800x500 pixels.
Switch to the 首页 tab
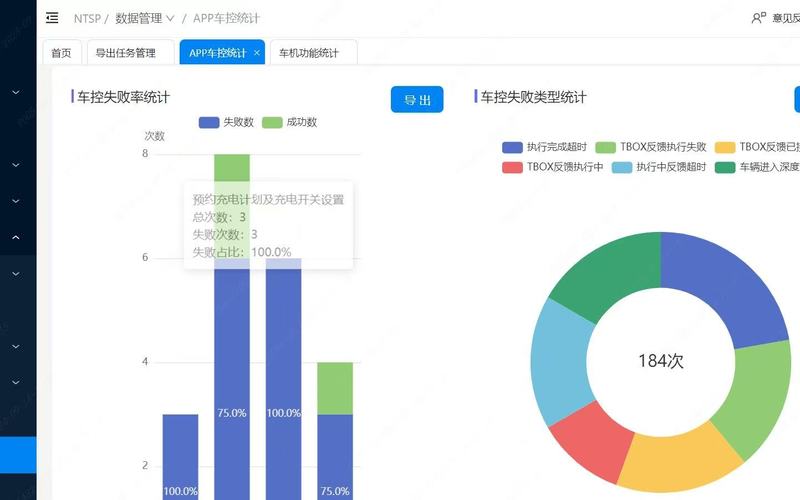62,53
